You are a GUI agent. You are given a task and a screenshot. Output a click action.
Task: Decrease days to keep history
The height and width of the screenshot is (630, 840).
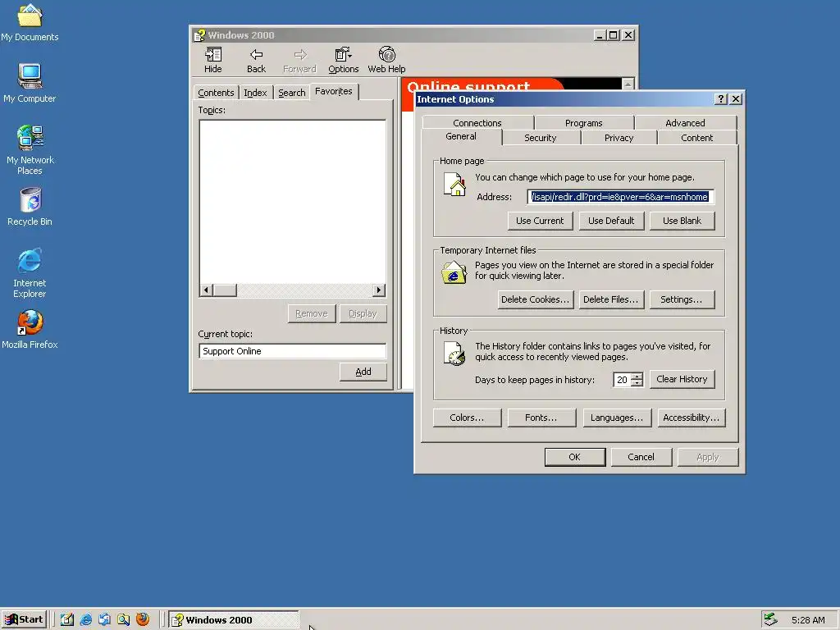pyautogui.click(x=637, y=384)
